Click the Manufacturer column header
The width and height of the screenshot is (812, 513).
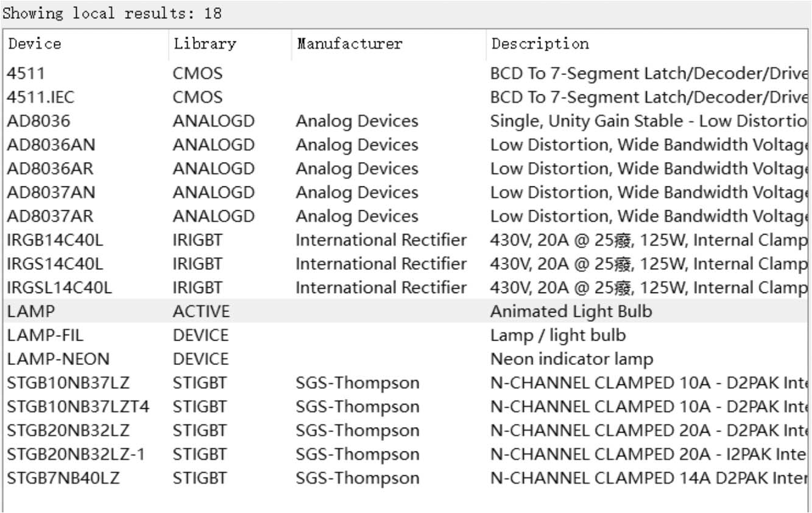(350, 44)
